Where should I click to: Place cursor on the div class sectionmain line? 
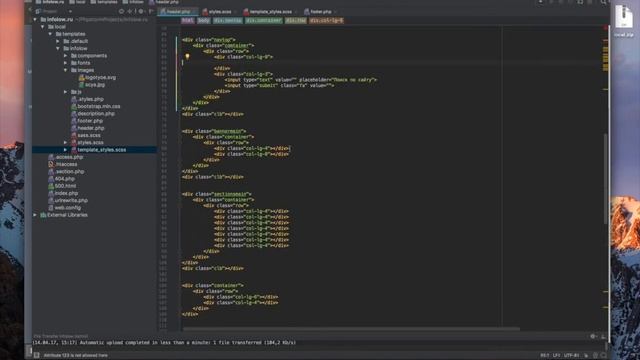tap(217, 194)
